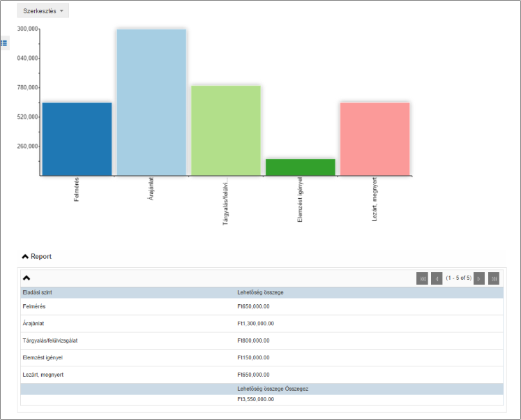Screen dimensions: 521x420
Task: Select the Ft1,300,000.00 cell in the table
Action: pyautogui.click(x=256, y=324)
